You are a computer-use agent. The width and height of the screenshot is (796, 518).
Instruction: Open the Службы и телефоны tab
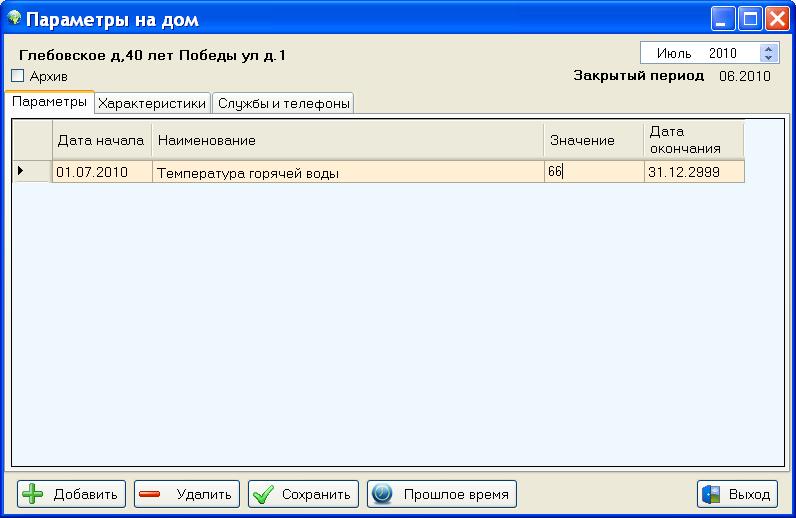(283, 103)
